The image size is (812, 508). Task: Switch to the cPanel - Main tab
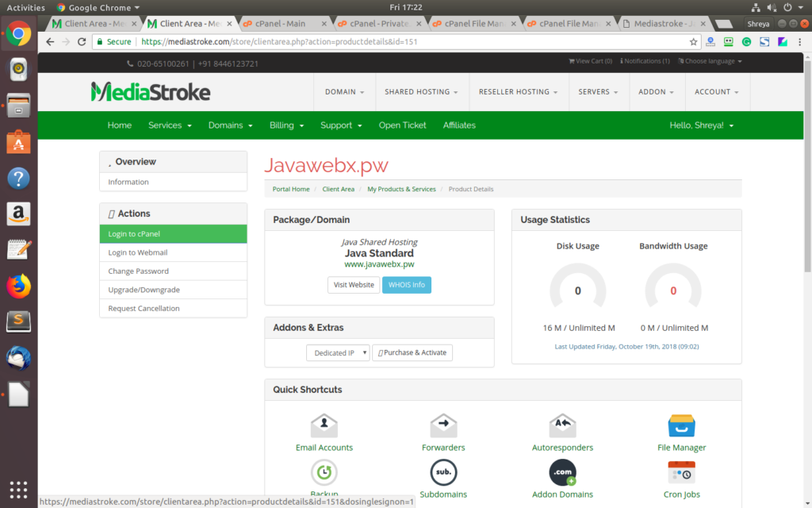coord(281,24)
